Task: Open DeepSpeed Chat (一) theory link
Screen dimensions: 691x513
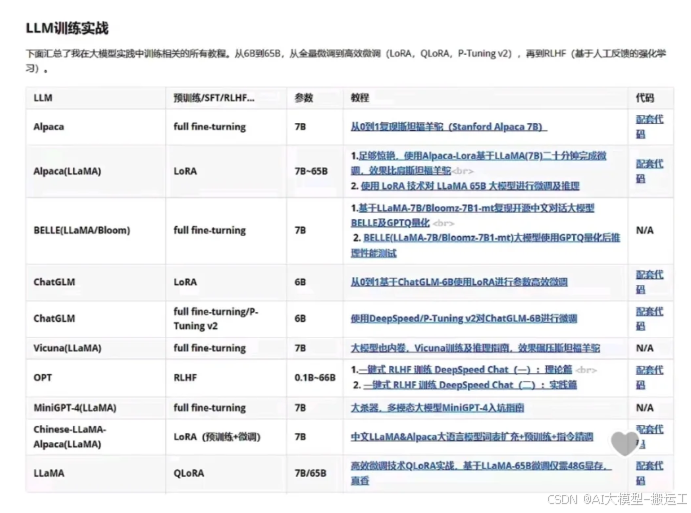Action: pos(465,369)
